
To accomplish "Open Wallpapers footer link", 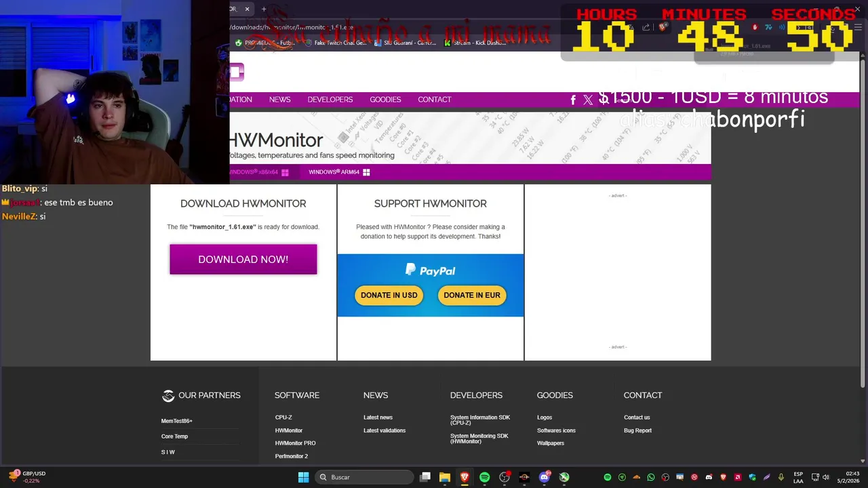I will tap(551, 443).
